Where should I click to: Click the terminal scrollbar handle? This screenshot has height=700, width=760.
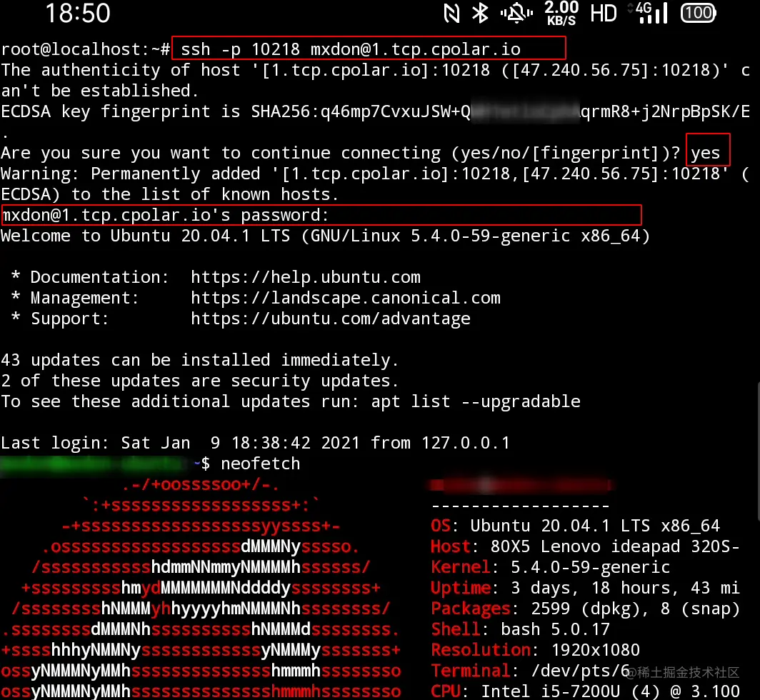(758, 451)
